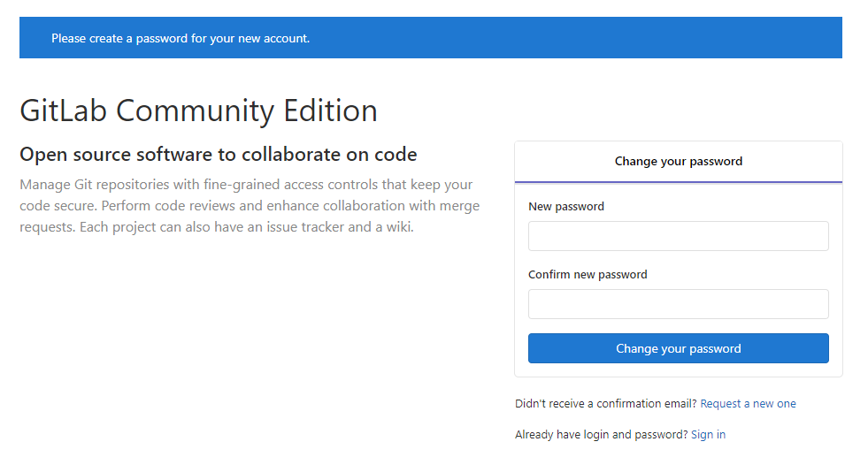868x457 pixels.
Task: Open the Request a new one link
Action: tap(748, 404)
